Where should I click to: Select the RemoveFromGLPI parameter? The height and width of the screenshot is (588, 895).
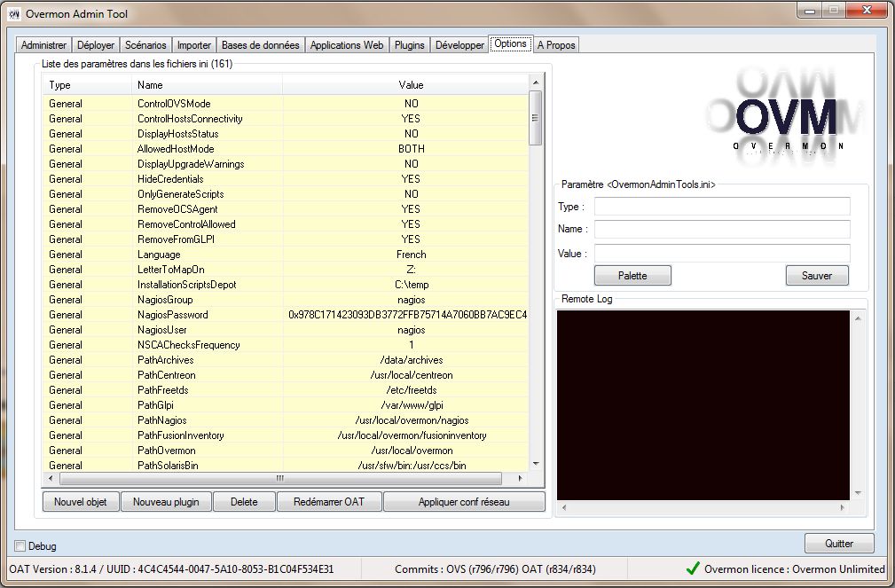(x=286, y=239)
